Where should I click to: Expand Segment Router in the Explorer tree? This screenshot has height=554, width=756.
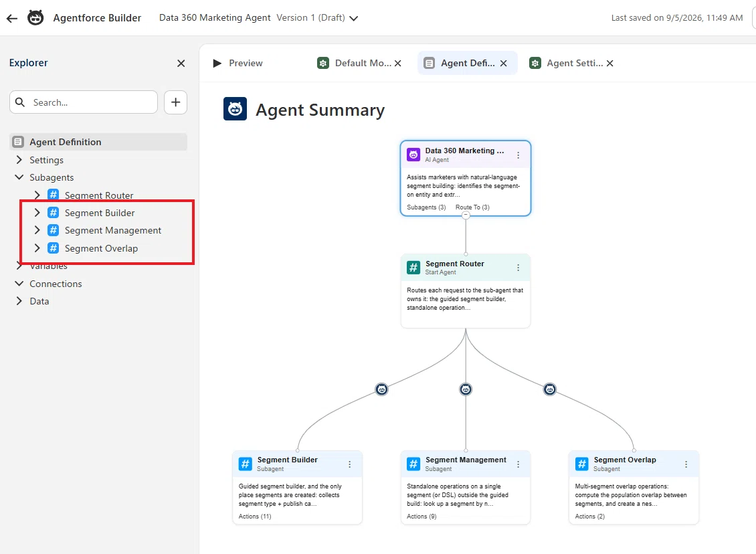pyautogui.click(x=37, y=195)
